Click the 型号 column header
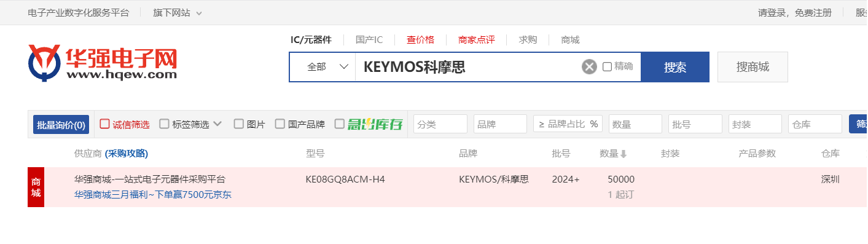Screen dimensions: 868x244 click(315, 154)
